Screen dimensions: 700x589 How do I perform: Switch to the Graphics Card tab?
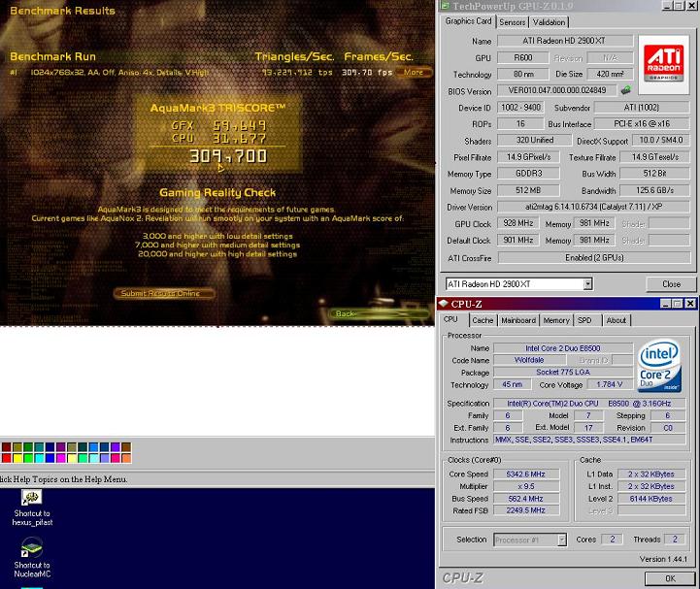[468, 21]
